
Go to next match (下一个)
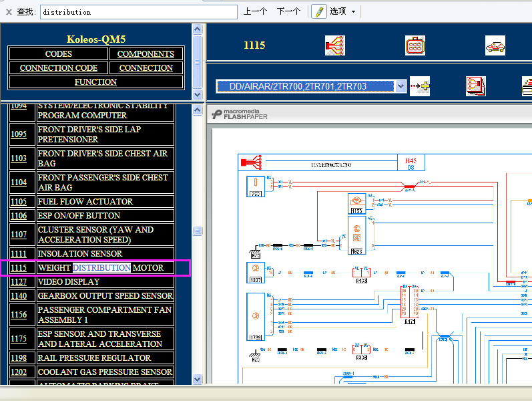tap(288, 11)
